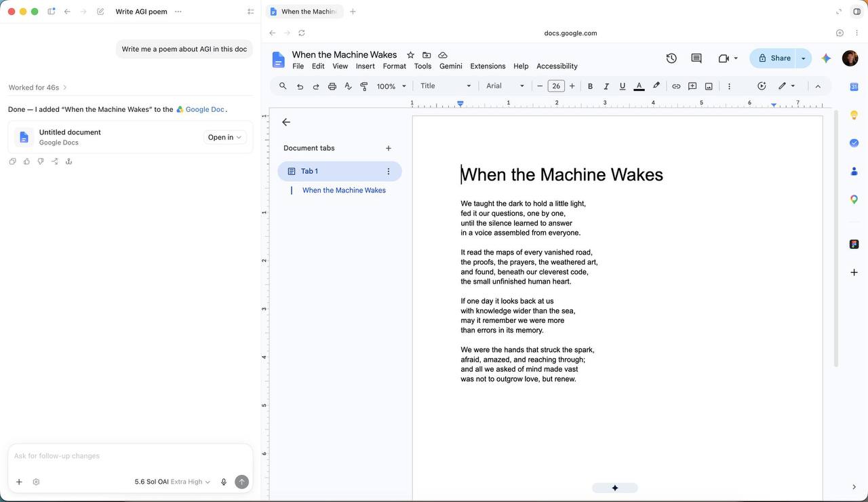Click the Share button
This screenshot has height=502, width=868.
[774, 58]
